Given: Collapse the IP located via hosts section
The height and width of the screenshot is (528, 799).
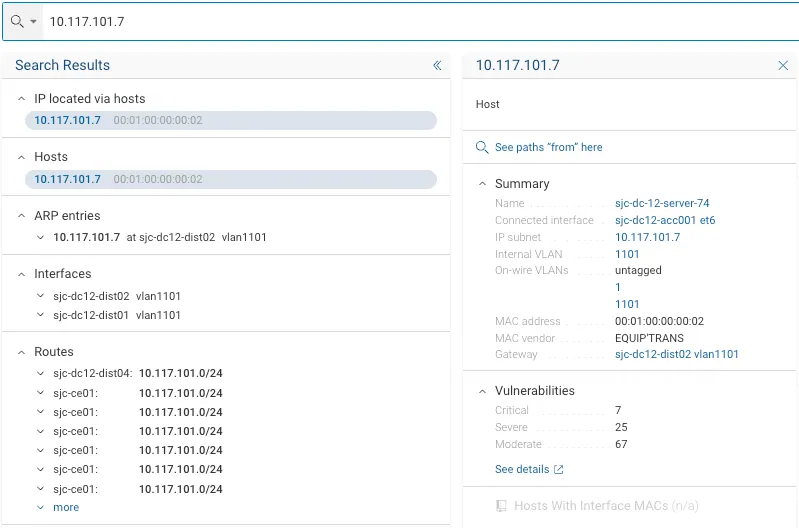Looking at the screenshot, I should [21, 99].
